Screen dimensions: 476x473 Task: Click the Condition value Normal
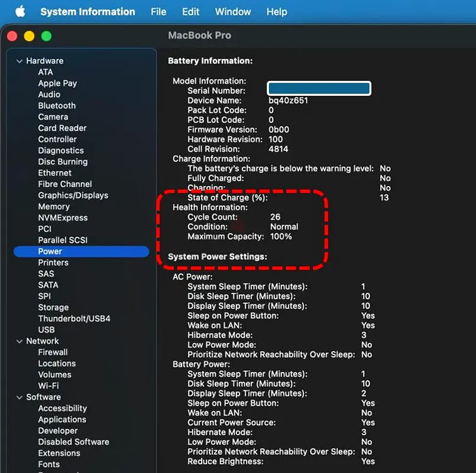click(284, 227)
